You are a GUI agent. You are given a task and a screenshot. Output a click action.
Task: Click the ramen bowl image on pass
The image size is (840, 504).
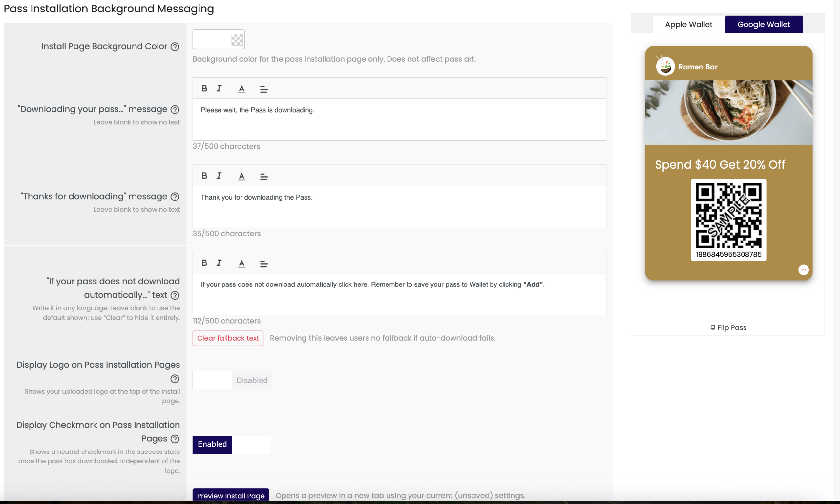[729, 113]
